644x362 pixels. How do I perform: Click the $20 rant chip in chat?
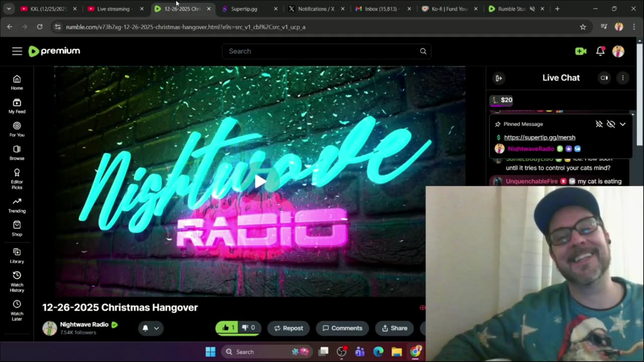[x=502, y=100]
